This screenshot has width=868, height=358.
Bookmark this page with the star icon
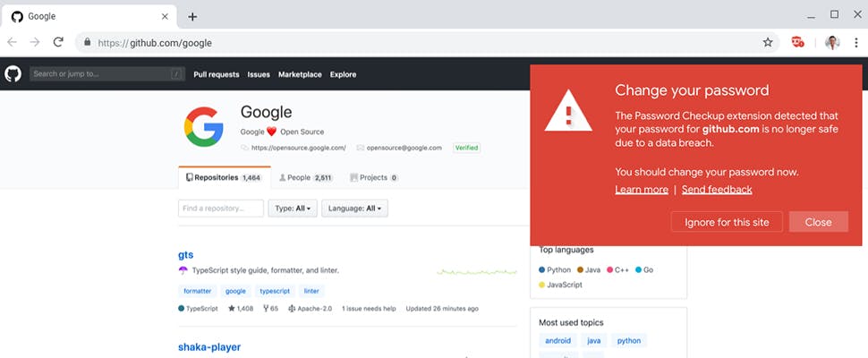767,43
